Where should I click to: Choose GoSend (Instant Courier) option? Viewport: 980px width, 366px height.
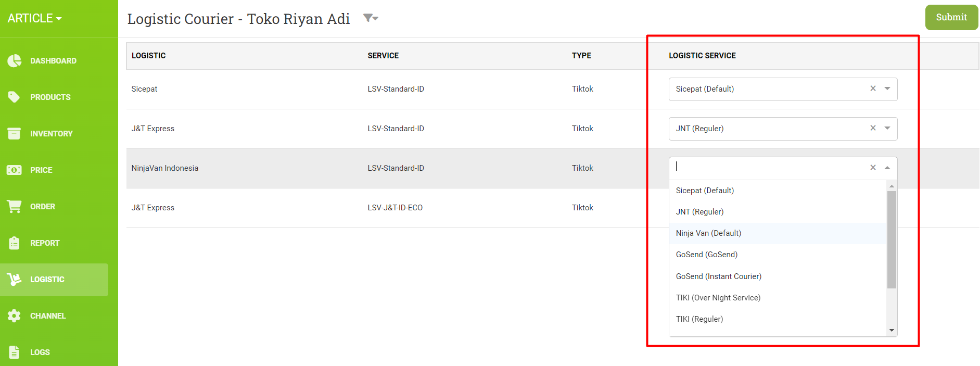coord(718,276)
